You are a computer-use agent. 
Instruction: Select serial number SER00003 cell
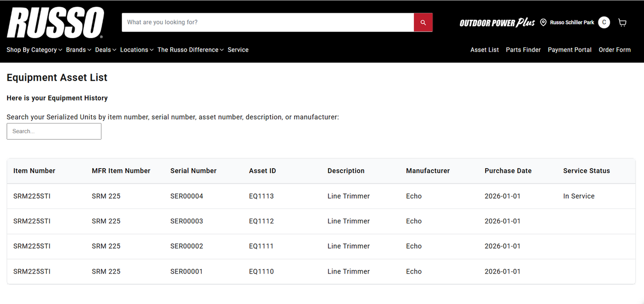[187, 221]
